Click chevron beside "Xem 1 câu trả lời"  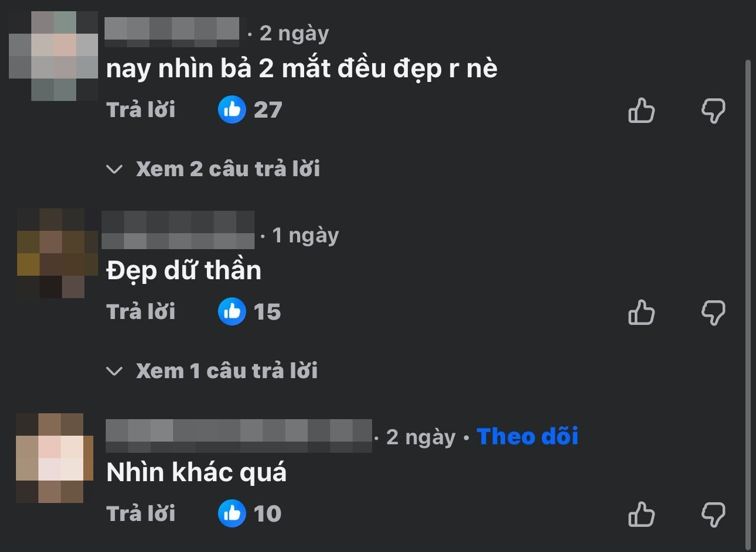[x=113, y=371]
